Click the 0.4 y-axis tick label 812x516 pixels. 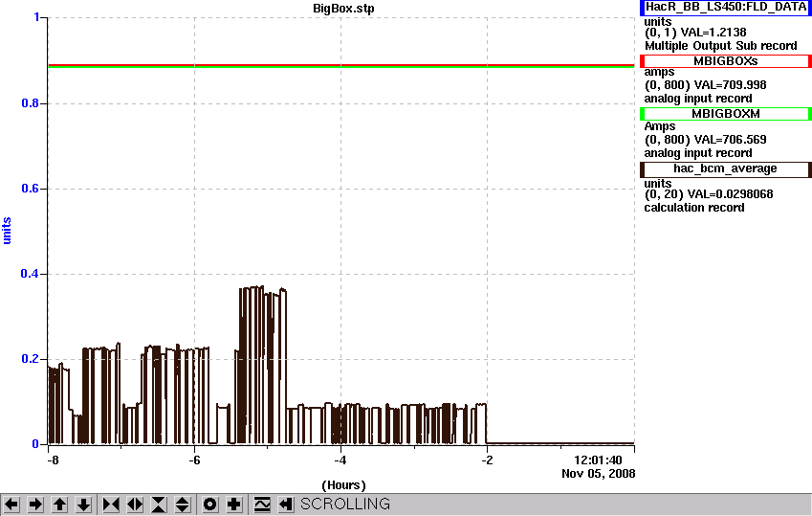tap(30, 273)
